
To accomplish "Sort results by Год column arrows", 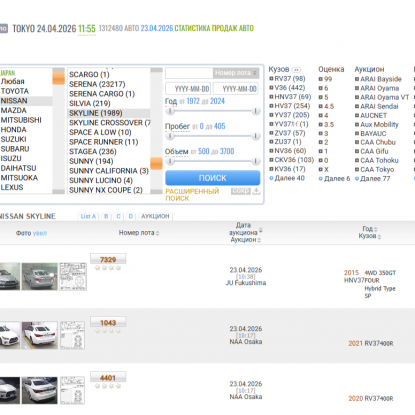I will pyautogui.click(x=376, y=229).
